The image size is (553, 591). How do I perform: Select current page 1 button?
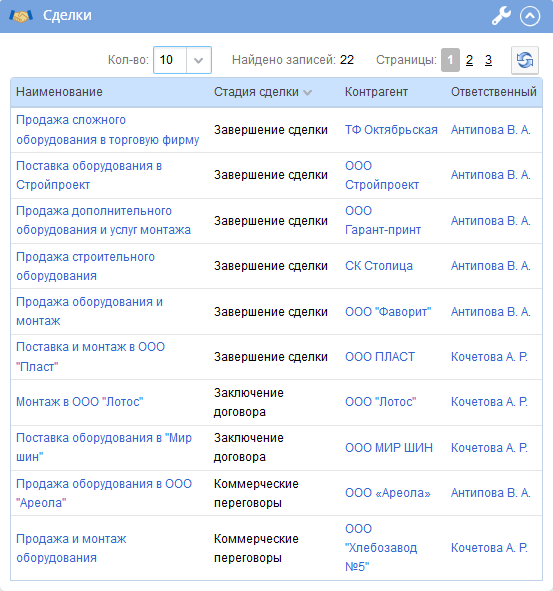[450, 60]
